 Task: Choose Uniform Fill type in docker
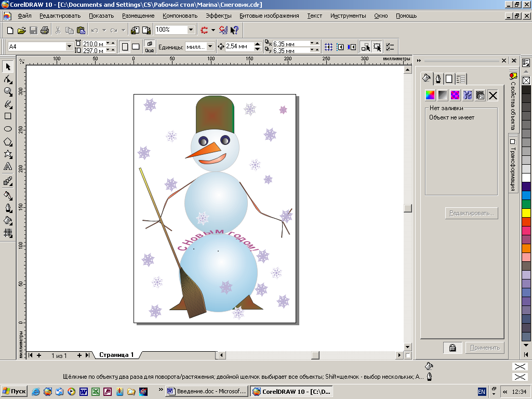(x=430, y=96)
